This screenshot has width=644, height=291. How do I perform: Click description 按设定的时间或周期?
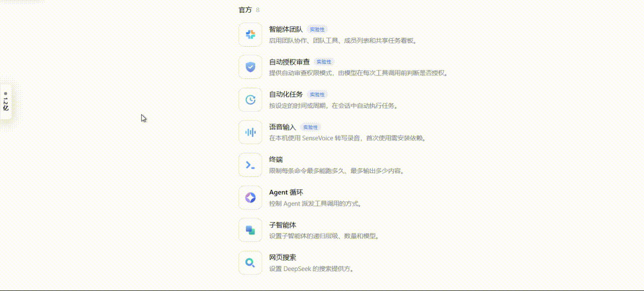[x=334, y=106]
